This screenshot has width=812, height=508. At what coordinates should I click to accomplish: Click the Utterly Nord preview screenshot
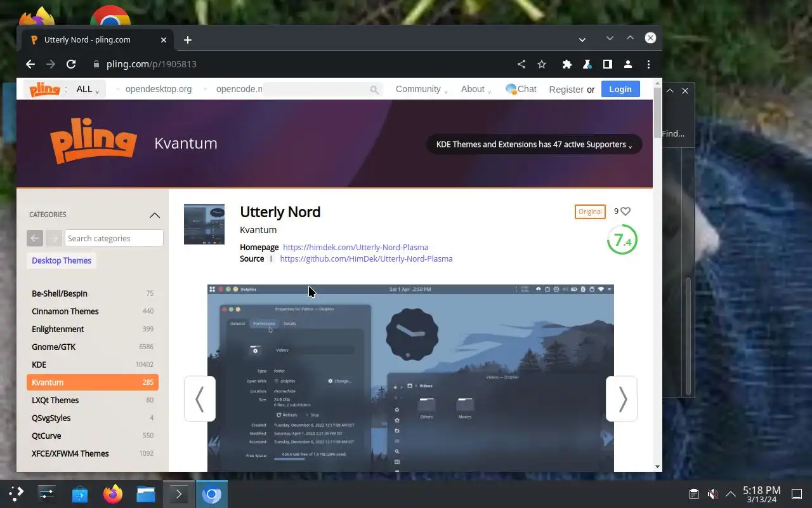tap(410, 378)
